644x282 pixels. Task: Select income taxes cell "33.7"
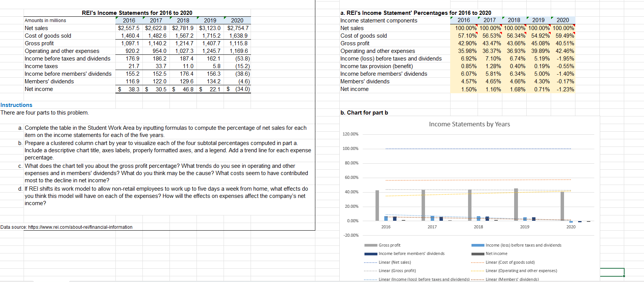161,66
